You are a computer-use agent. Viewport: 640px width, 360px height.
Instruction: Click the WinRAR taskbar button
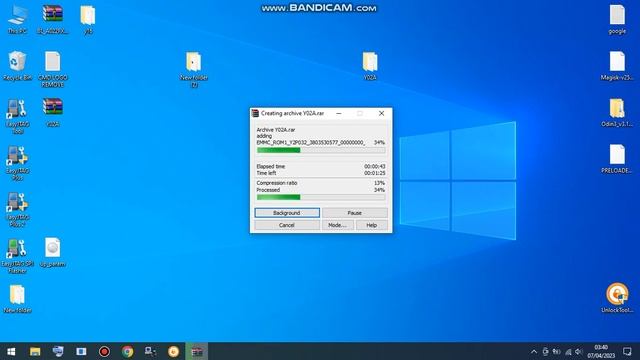click(x=197, y=351)
